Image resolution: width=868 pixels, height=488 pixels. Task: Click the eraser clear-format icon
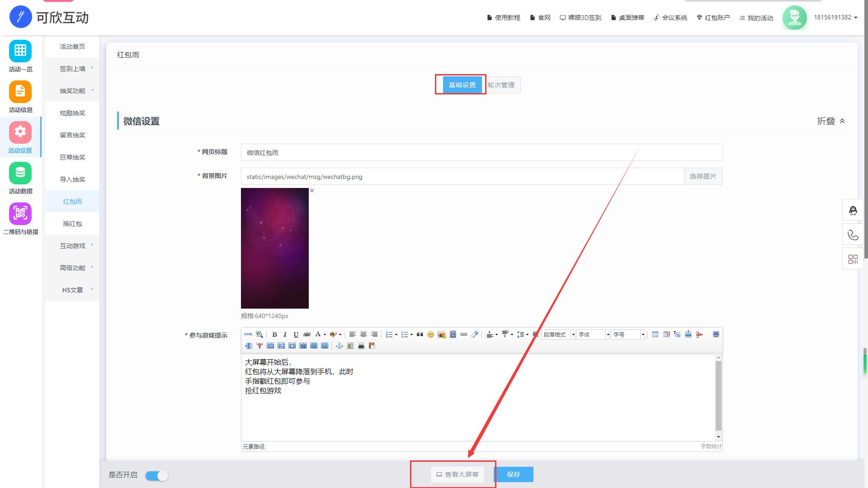(475, 334)
